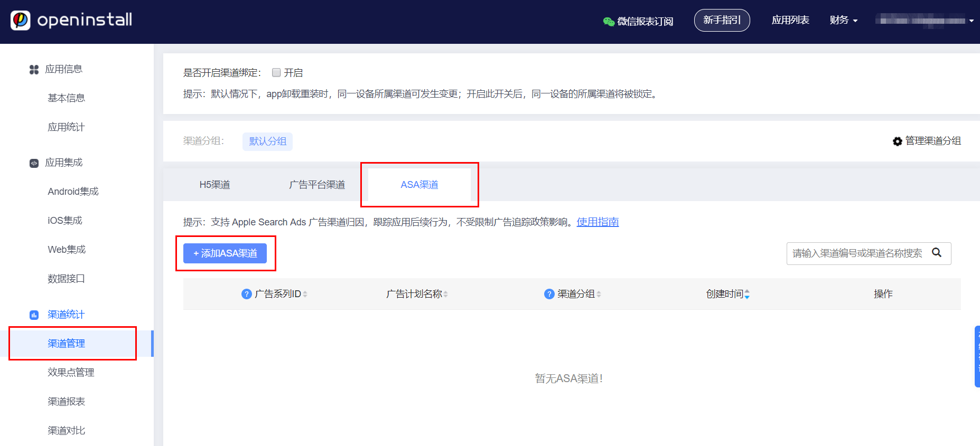Screen dimensions: 980x446
Task: Click the 渠道统计 chart icon
Action: (34, 315)
